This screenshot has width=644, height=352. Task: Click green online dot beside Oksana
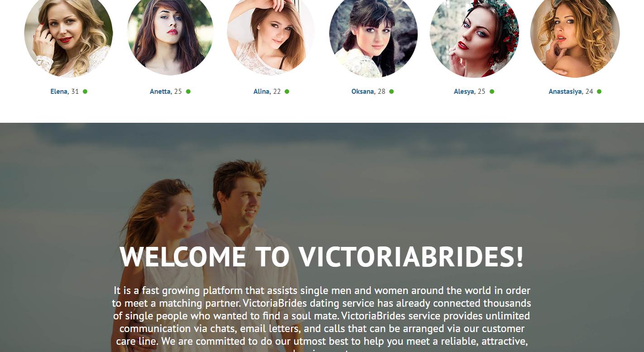click(391, 92)
